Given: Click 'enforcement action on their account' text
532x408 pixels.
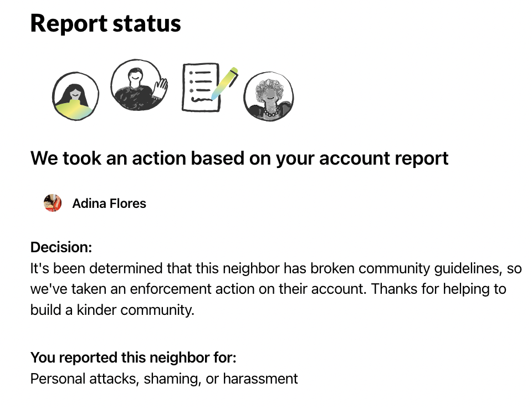Looking at the screenshot, I should click(x=248, y=289).
